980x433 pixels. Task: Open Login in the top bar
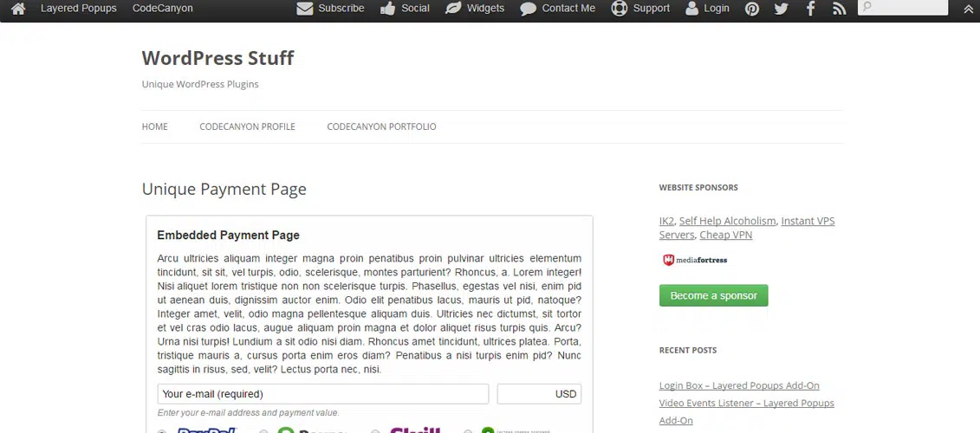pos(707,9)
